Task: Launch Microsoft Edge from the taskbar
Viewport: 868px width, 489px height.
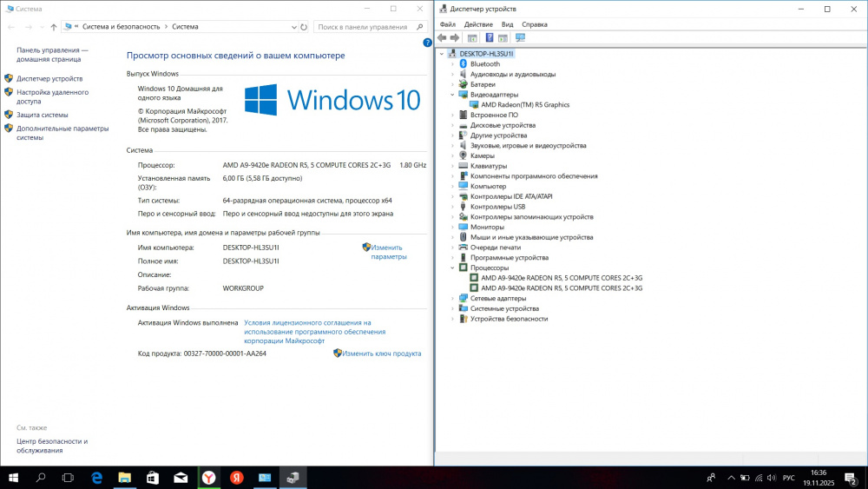Action: [97, 478]
